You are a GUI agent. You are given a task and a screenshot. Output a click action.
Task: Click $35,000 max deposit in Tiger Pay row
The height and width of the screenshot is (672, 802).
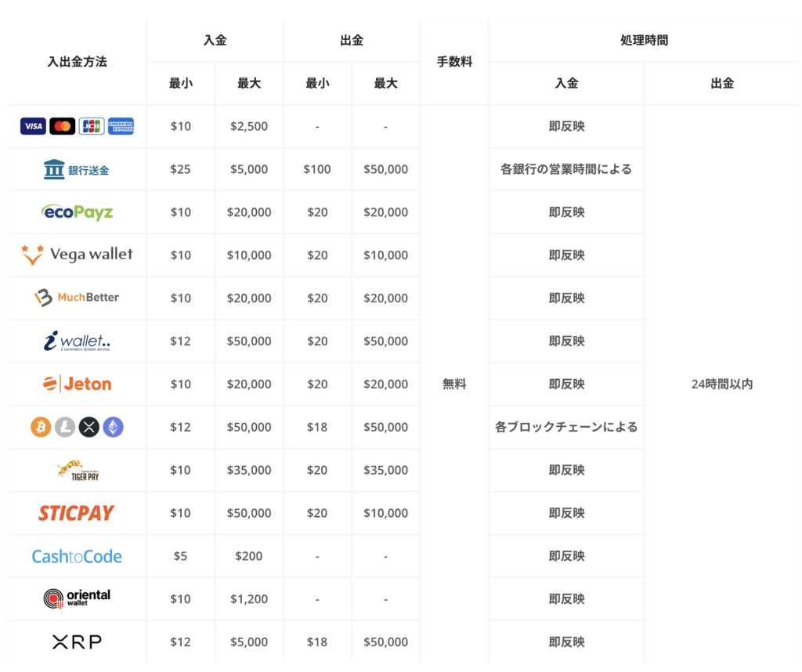(x=249, y=470)
